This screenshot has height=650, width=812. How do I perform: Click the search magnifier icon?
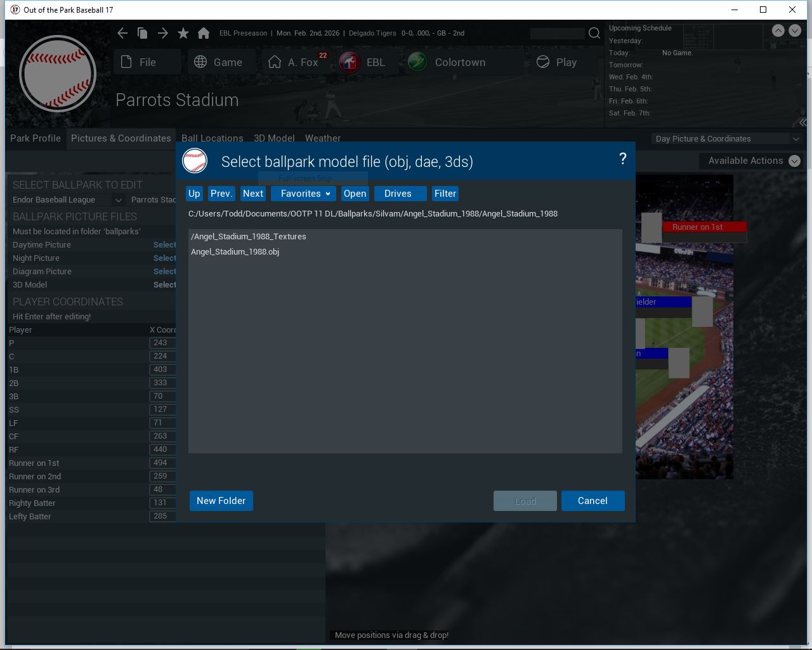tap(594, 33)
